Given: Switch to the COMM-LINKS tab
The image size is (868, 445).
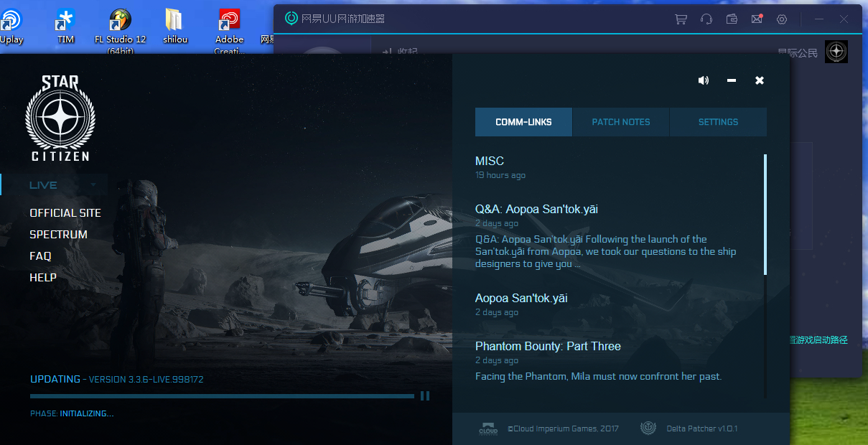Looking at the screenshot, I should click(523, 122).
